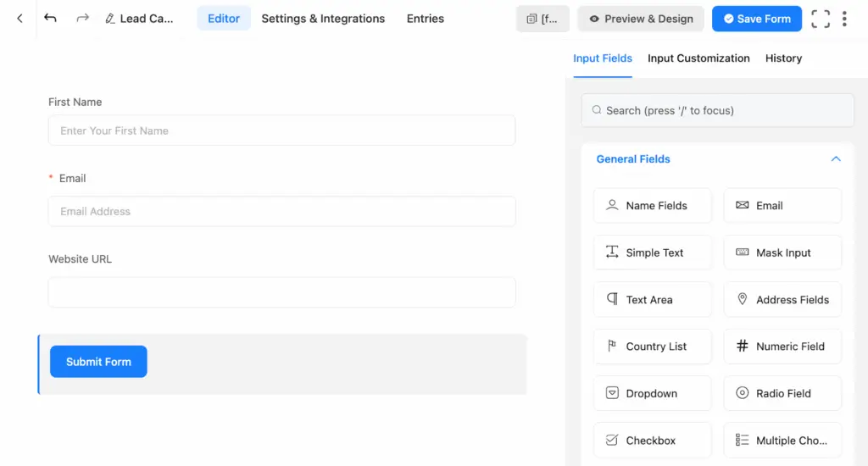Click the Lead Ca... form title
868x466 pixels.
click(x=146, y=19)
